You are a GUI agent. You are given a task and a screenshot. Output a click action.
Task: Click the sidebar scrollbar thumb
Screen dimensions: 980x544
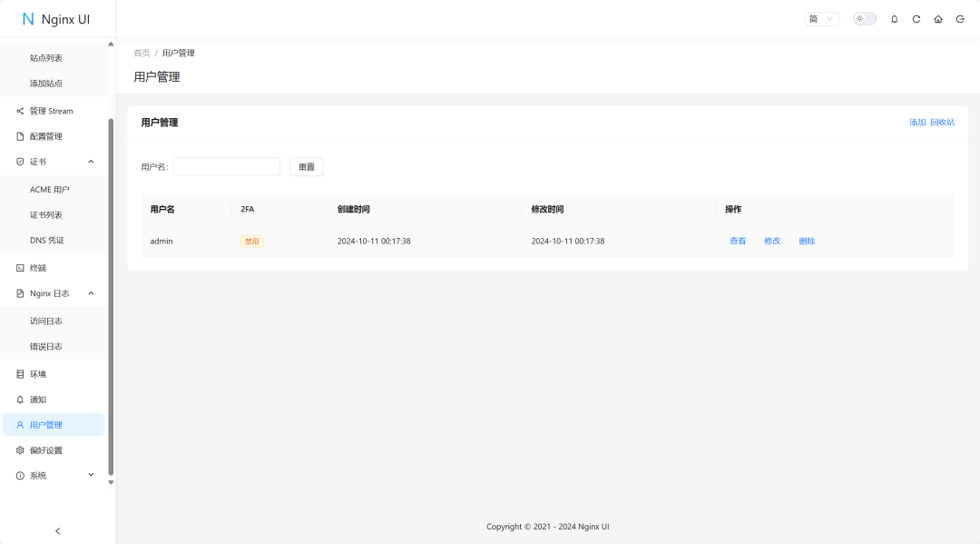pos(111,297)
